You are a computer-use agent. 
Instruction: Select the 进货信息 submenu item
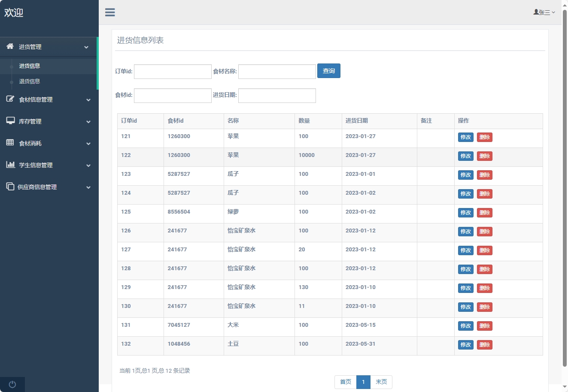[30, 66]
